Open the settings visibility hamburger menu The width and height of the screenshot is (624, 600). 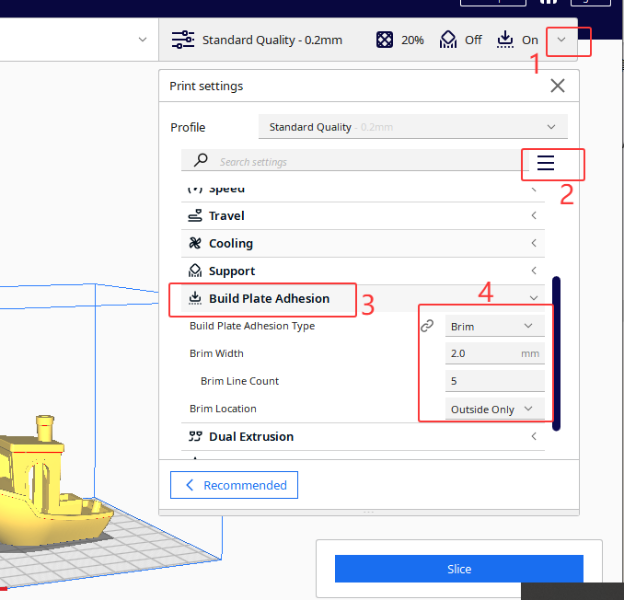coord(545,163)
